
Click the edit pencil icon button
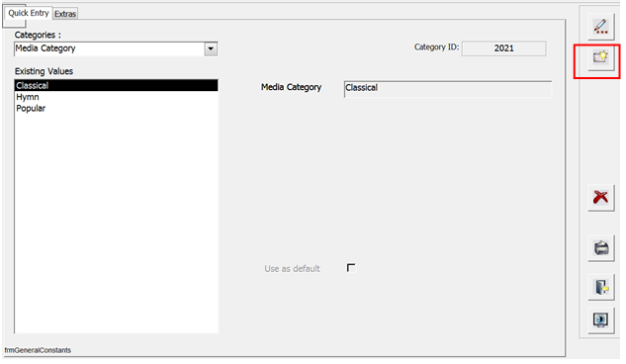coord(600,27)
